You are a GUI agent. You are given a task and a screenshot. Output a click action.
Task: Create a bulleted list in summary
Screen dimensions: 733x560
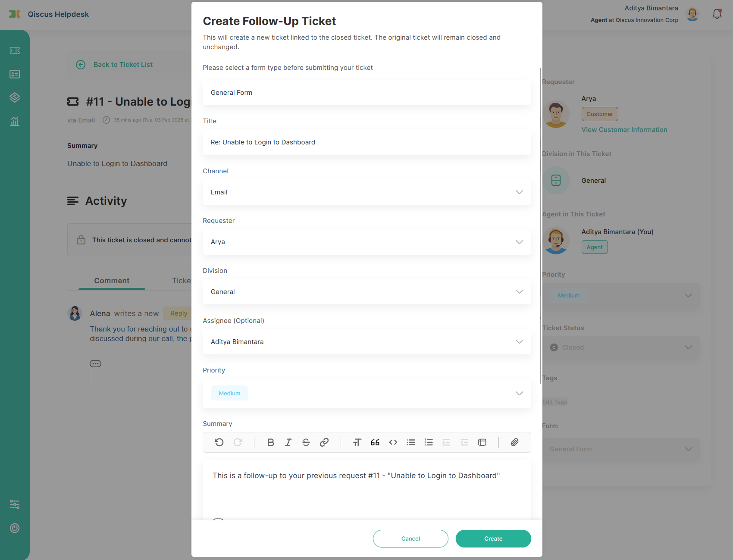coord(411,442)
